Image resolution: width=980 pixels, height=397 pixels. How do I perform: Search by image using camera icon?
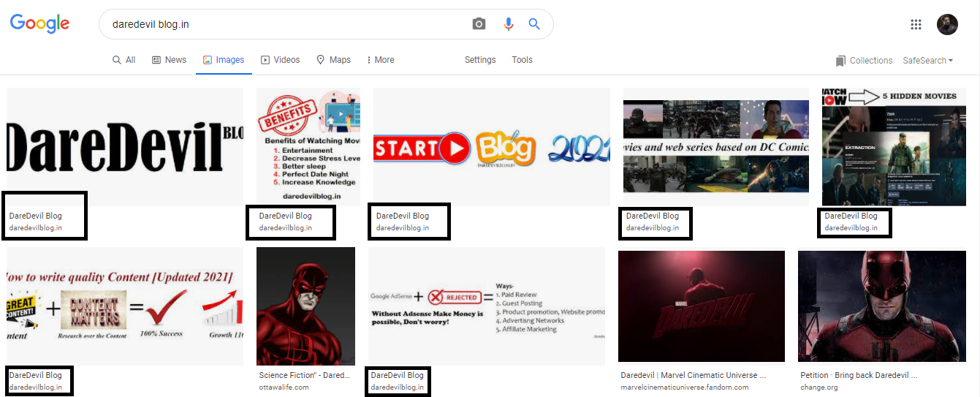tap(479, 24)
